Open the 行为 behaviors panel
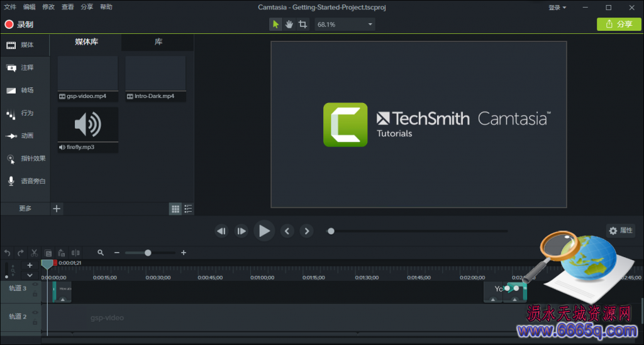Image resolution: width=644 pixels, height=345 pixels. click(25, 113)
